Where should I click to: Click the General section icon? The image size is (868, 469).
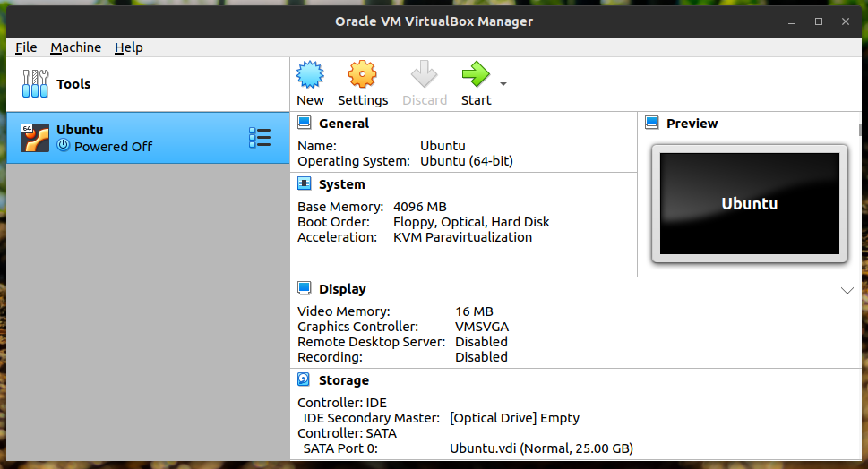point(305,124)
